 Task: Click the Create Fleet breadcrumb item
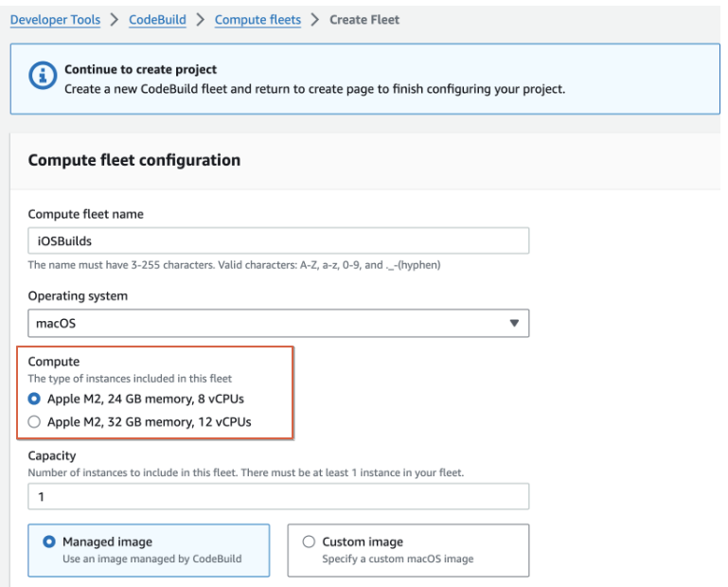(364, 20)
